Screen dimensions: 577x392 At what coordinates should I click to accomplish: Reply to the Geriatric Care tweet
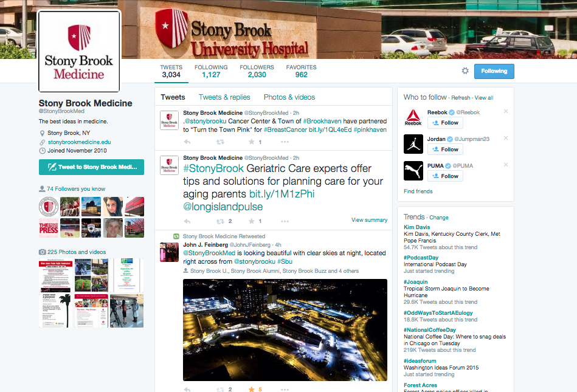tap(187, 221)
